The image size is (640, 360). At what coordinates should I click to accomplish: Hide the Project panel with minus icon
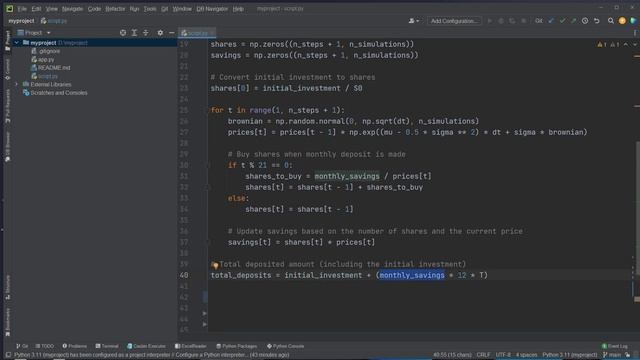tap(171, 33)
